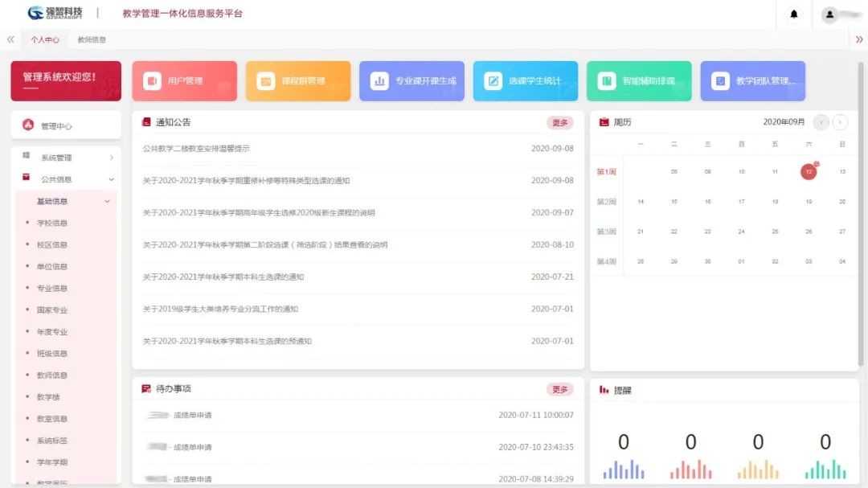Open 选课学生统计 module
This screenshot has width=868, height=488.
tap(525, 80)
